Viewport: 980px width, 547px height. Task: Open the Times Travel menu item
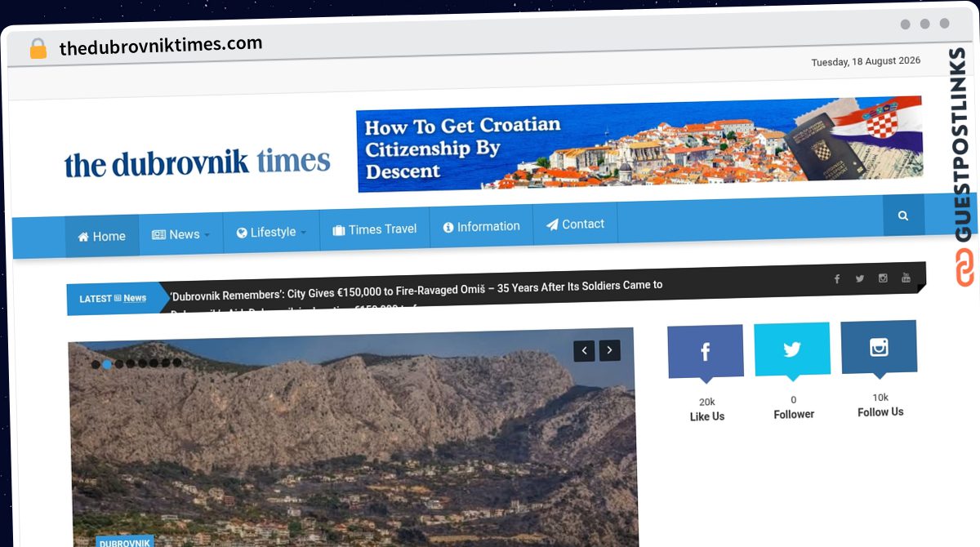(x=375, y=229)
